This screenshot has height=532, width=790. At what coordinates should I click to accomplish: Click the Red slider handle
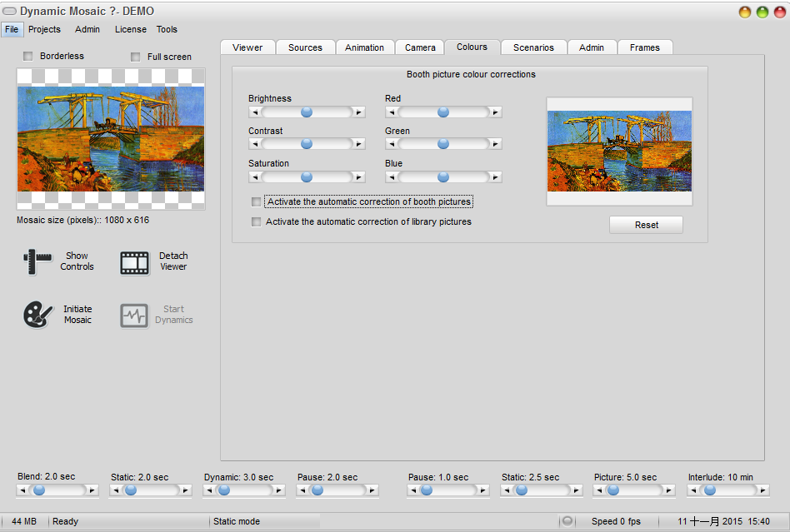coord(443,112)
